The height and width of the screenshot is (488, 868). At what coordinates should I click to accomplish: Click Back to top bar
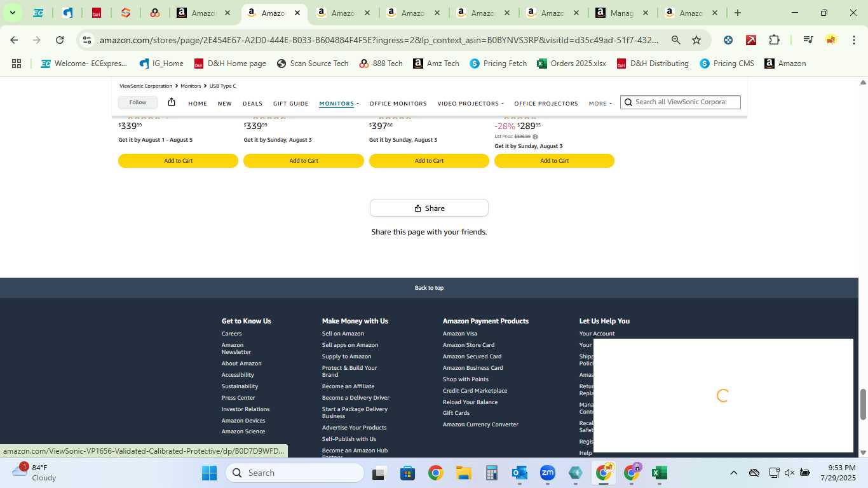tap(429, 288)
